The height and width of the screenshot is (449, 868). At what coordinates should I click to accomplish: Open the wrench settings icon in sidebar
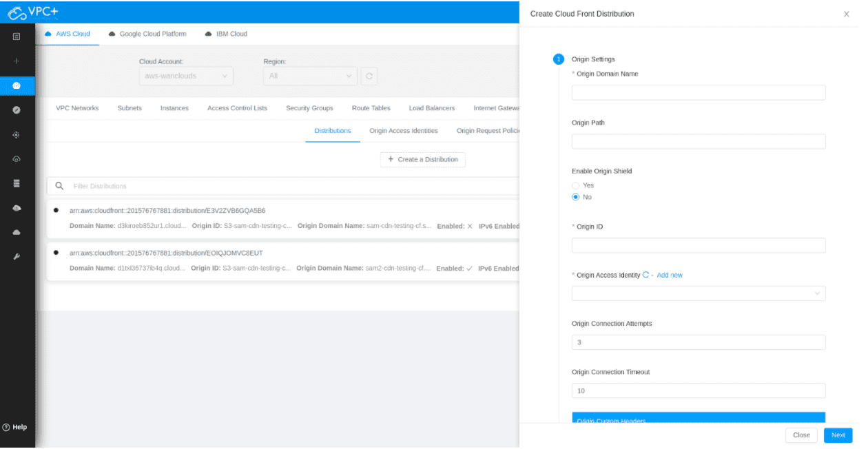[x=17, y=257]
